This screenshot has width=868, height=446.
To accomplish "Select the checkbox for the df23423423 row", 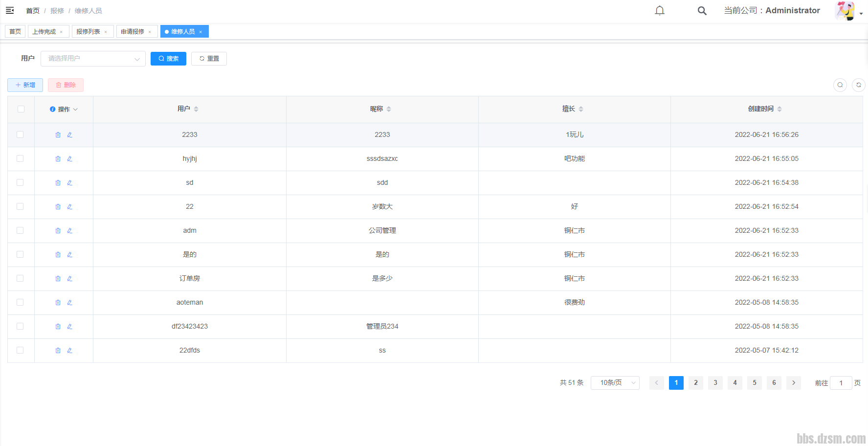I will [20, 326].
